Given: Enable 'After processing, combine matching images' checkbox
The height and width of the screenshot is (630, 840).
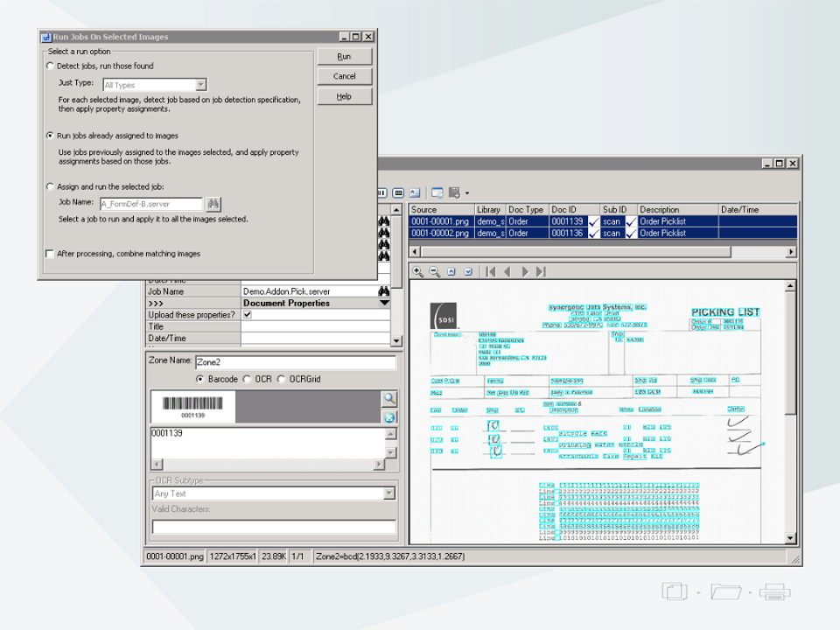Looking at the screenshot, I should pos(51,254).
